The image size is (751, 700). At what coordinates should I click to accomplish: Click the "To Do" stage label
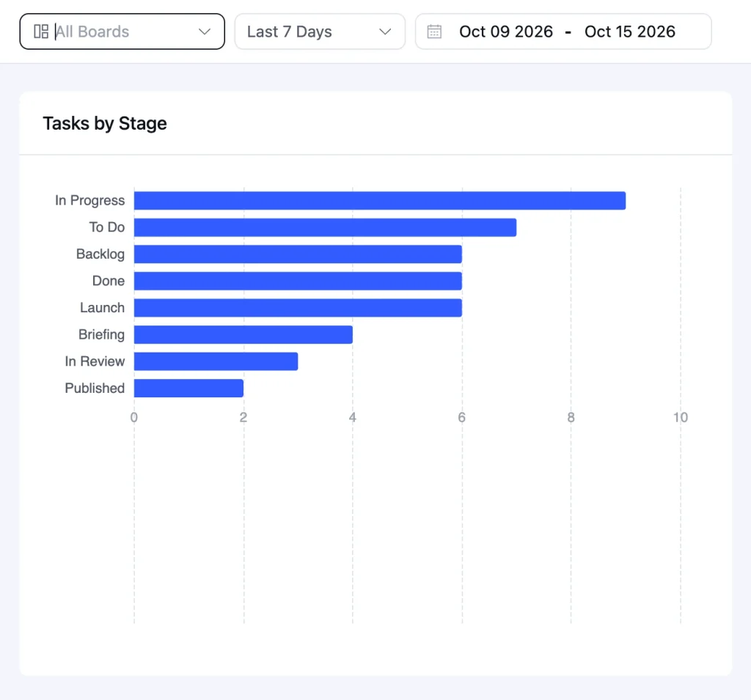107,227
